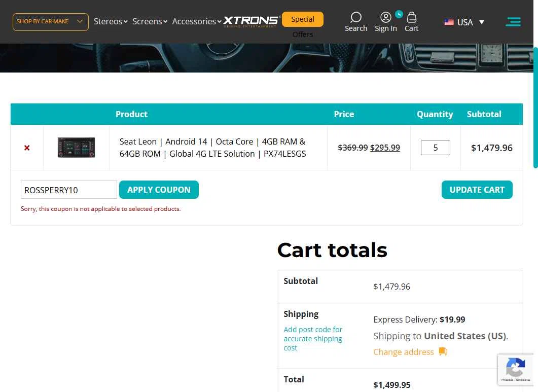
Task: Click the Change address link
Action: pyautogui.click(x=404, y=352)
